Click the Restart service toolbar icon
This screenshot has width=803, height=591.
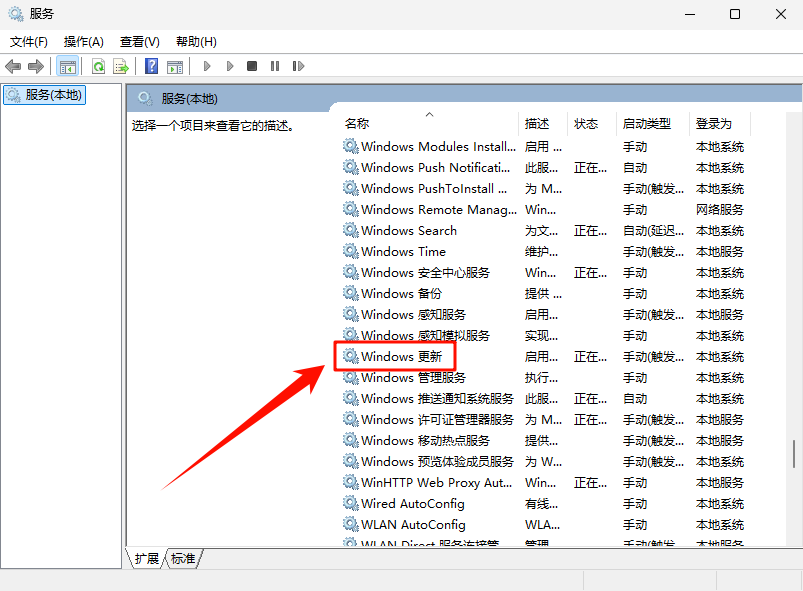click(x=299, y=66)
